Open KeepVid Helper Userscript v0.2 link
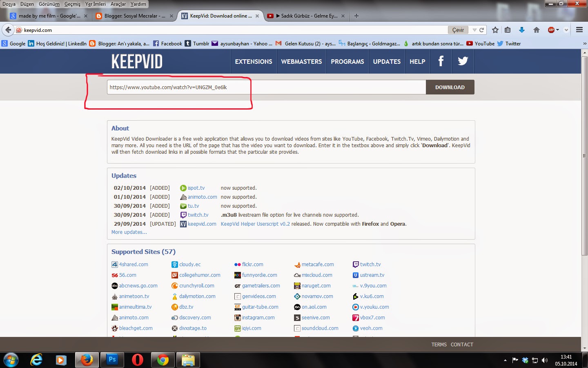 [x=255, y=224]
